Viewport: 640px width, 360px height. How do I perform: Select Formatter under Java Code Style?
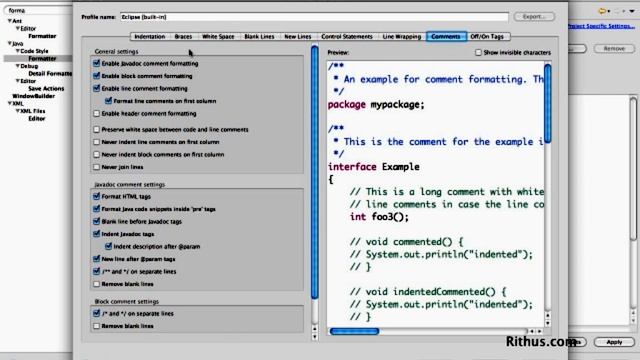(x=42, y=58)
